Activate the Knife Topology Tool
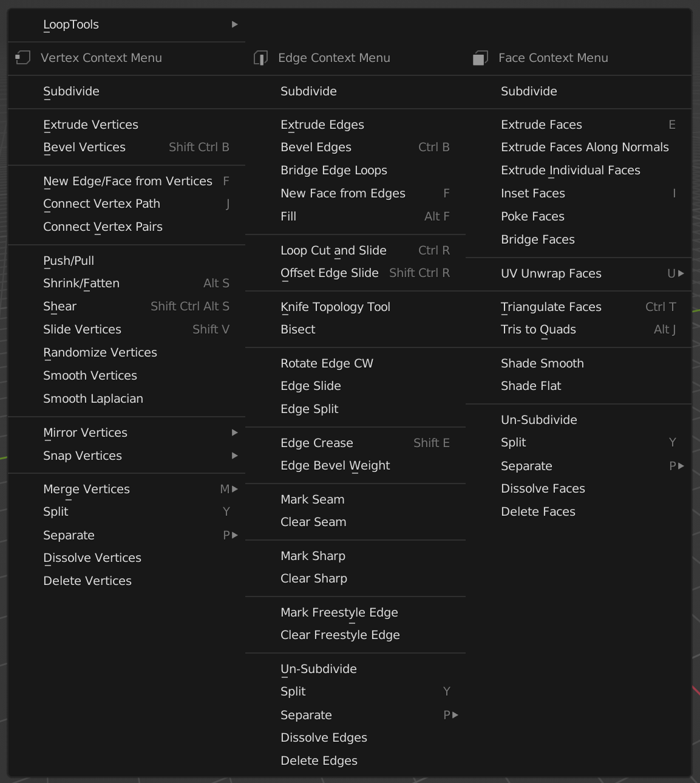 (x=335, y=307)
